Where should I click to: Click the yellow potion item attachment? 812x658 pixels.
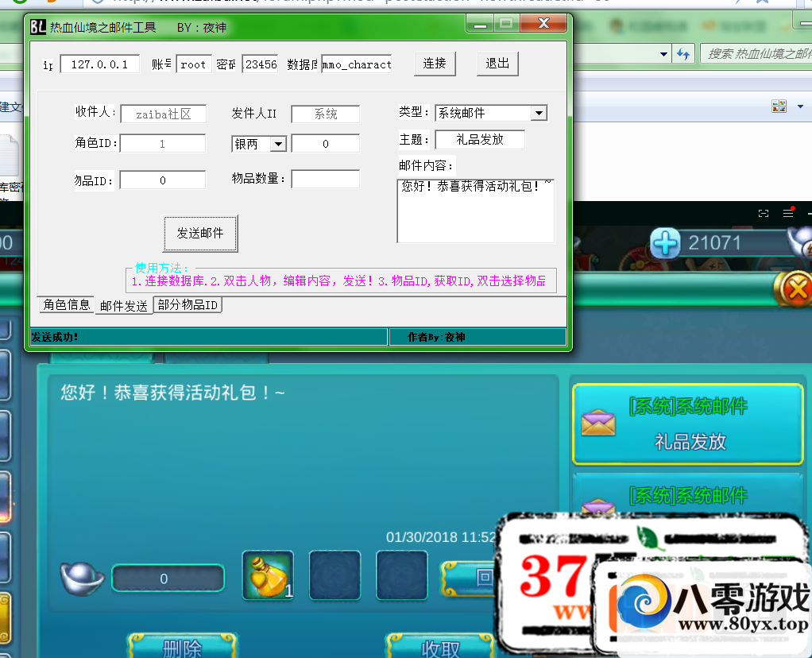pos(269,575)
